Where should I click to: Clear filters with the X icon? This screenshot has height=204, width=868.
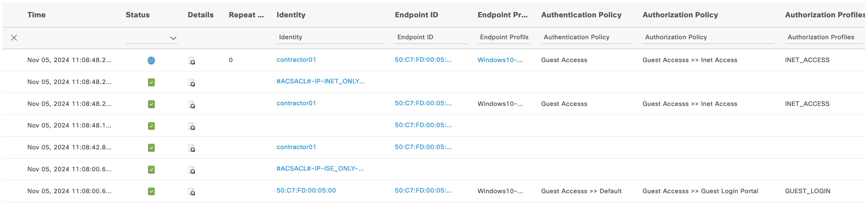[14, 38]
